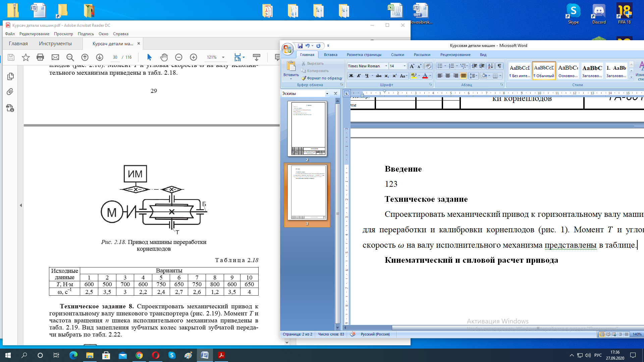Click the show/hide paragraph marks icon
Viewport: 644px width, 362px height.
[499, 66]
